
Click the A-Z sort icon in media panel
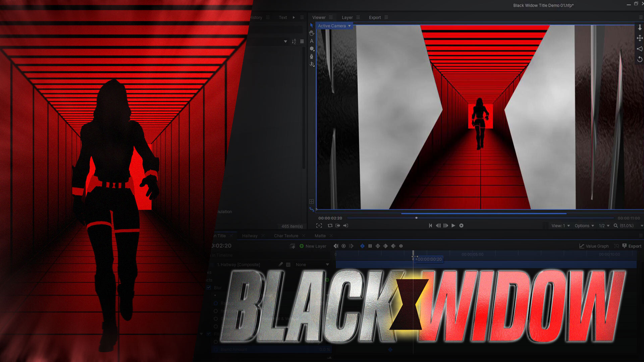click(294, 42)
